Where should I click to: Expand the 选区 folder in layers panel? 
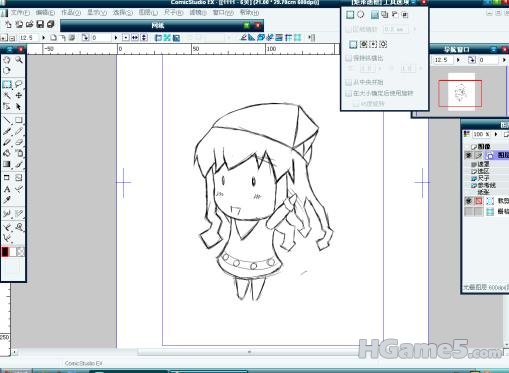tap(473, 171)
